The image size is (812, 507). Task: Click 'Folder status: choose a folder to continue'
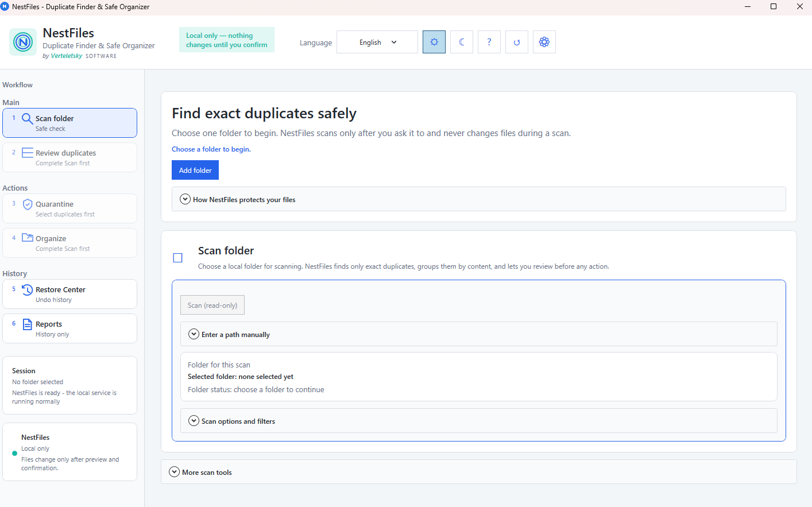(x=256, y=389)
